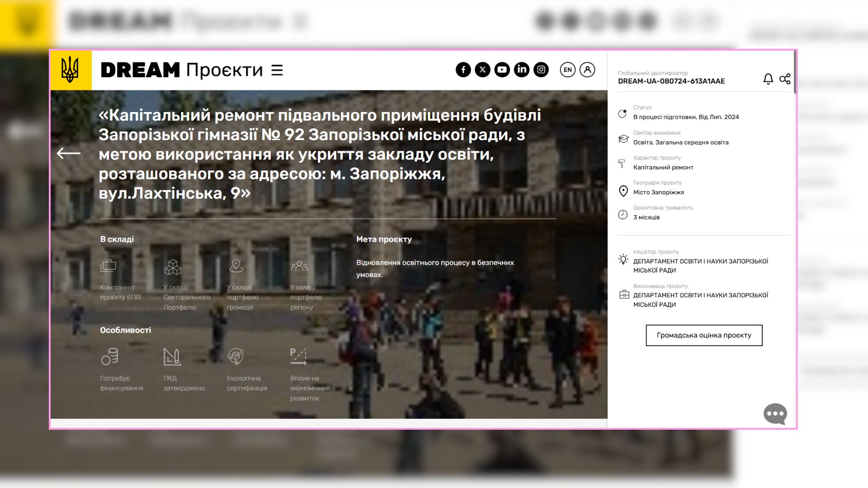The width and height of the screenshot is (868, 488).
Task: Share the project via the share icon
Action: [785, 78]
